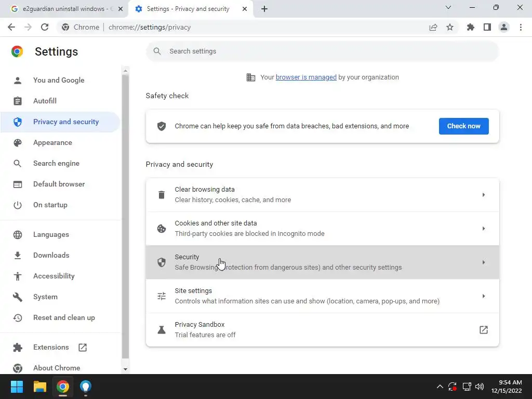
Task: Click the Chrome site info icon in address bar
Action: [x=65, y=27]
